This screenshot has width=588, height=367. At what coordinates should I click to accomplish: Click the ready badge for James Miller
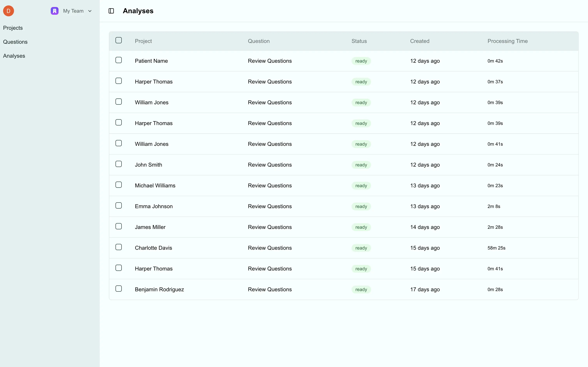[361, 227]
